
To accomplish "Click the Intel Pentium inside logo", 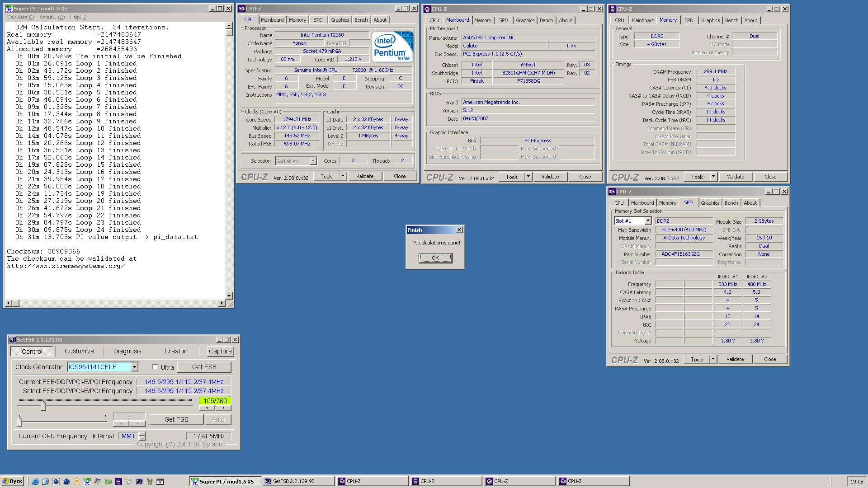I will tap(392, 46).
